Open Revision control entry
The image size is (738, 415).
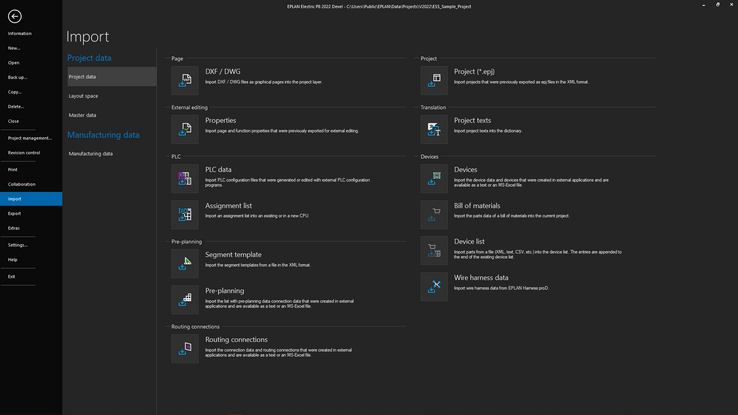tap(31, 152)
